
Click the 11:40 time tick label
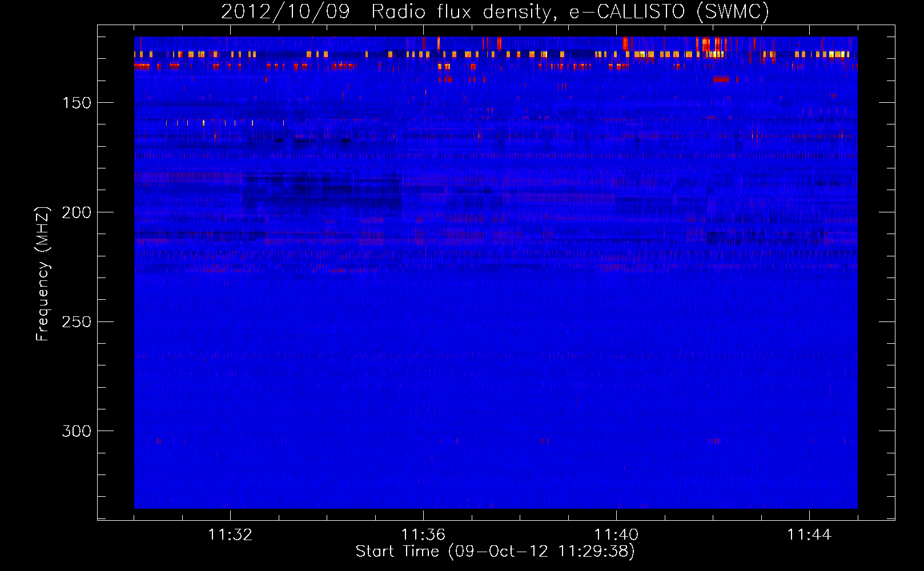[616, 535]
